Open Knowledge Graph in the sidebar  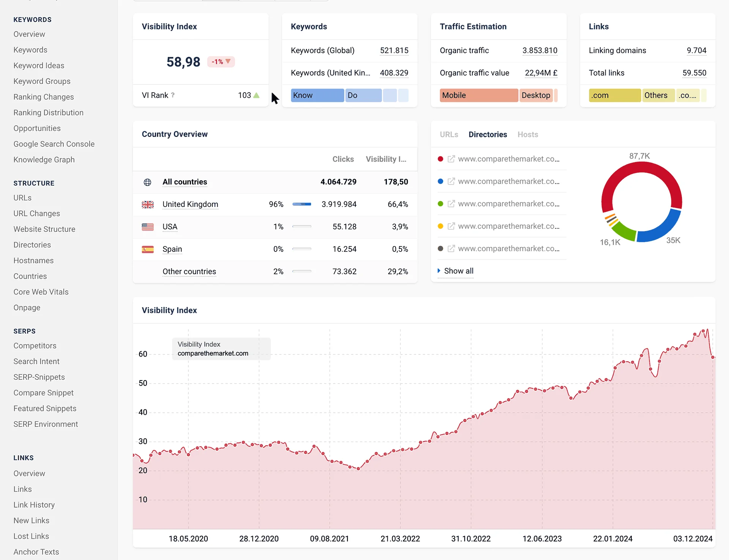pos(44,160)
